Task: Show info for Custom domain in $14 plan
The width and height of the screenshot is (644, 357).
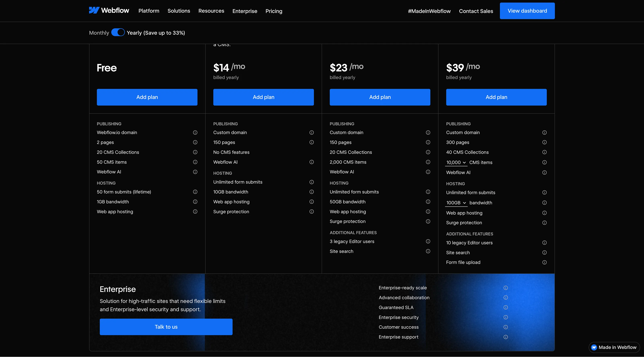Action: click(x=312, y=132)
